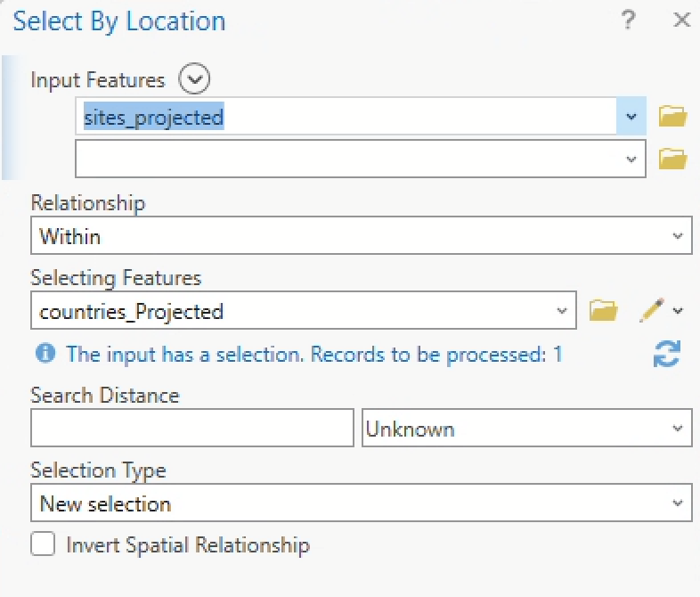Click browse folder icon beside empty input row

click(672, 159)
